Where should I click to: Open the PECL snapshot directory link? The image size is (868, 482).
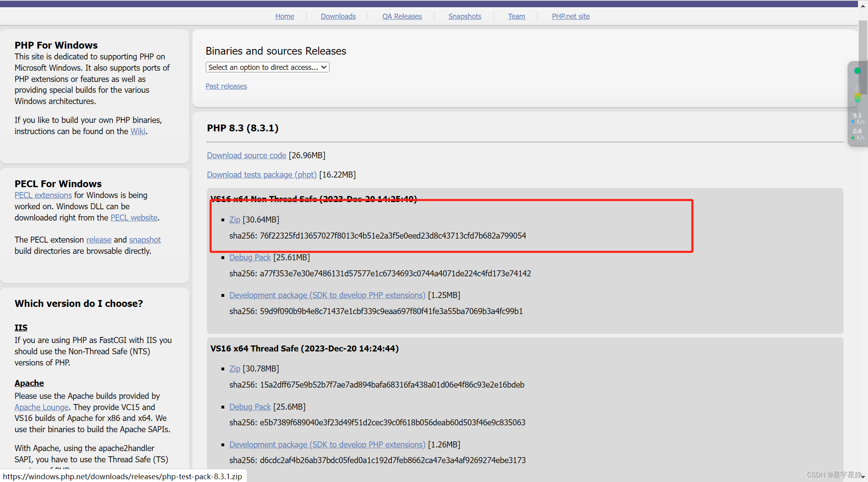145,240
